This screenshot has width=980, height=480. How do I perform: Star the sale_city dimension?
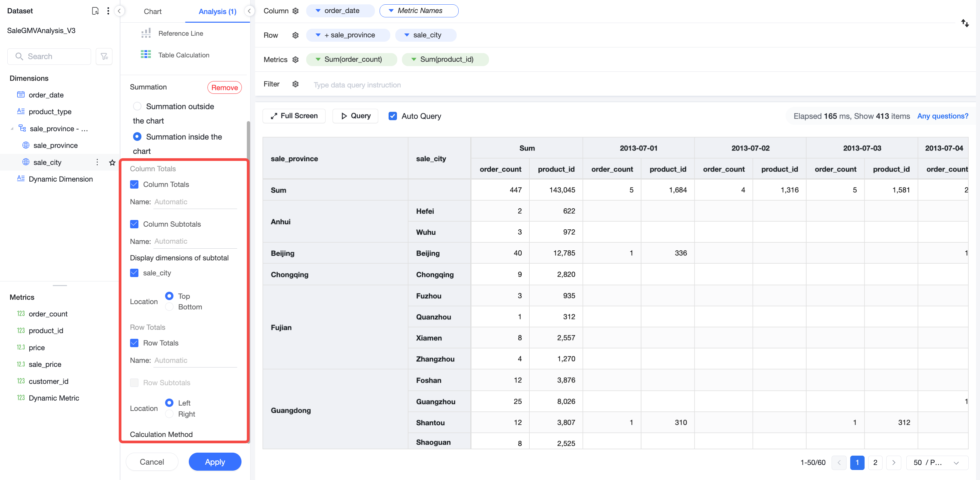[x=112, y=163]
